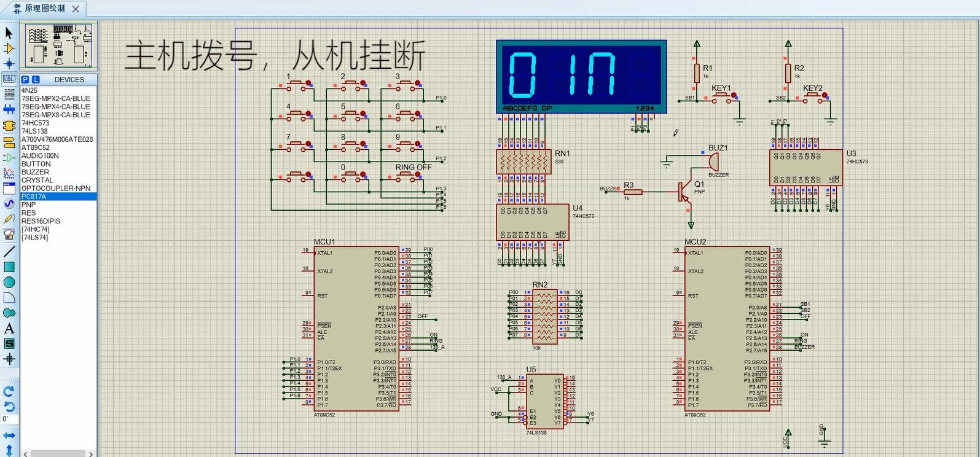
Task: Click device list scrollbar right arrow
Action: tap(91, 454)
